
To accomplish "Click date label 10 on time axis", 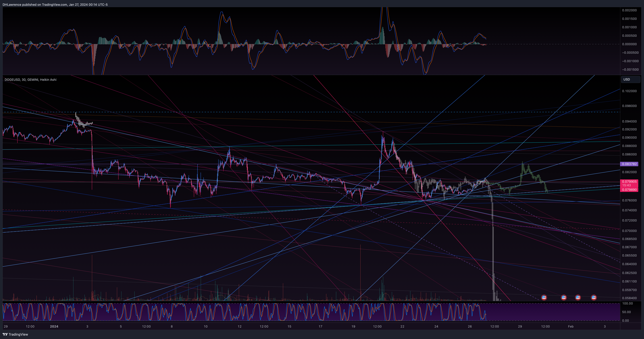I will 206,326.
